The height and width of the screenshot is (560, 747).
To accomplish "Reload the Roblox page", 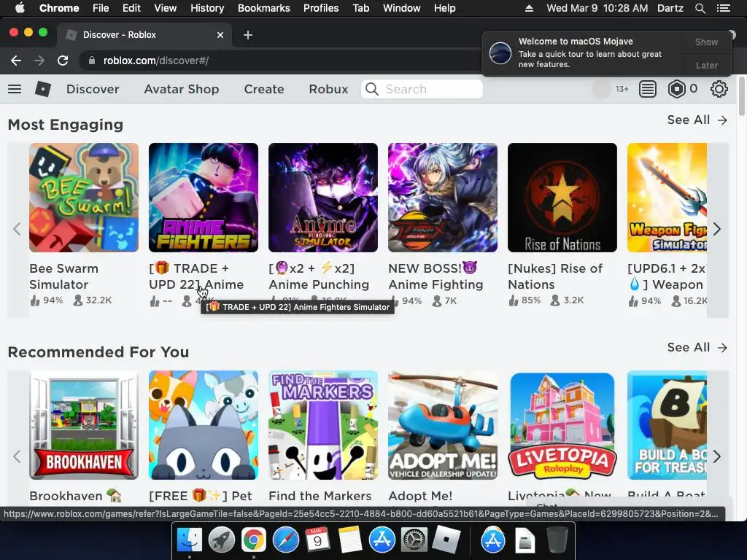I will click(63, 61).
